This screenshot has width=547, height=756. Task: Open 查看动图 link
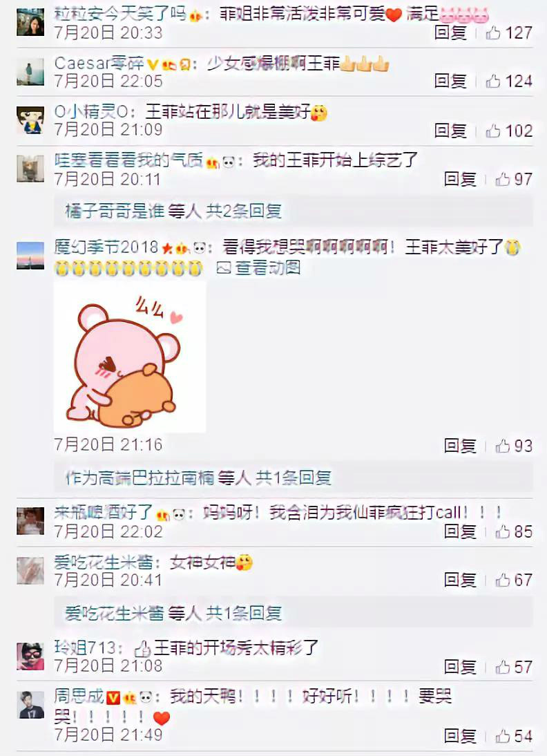(259, 267)
